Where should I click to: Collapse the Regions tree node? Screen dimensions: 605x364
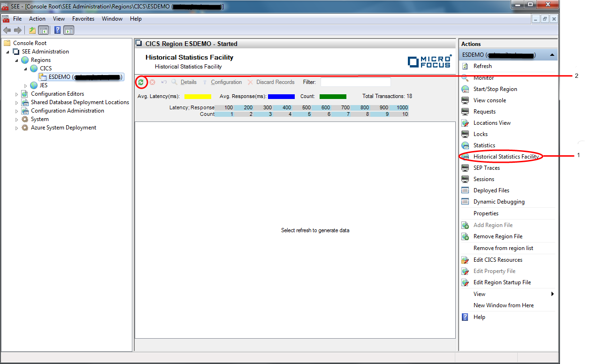[x=17, y=60]
